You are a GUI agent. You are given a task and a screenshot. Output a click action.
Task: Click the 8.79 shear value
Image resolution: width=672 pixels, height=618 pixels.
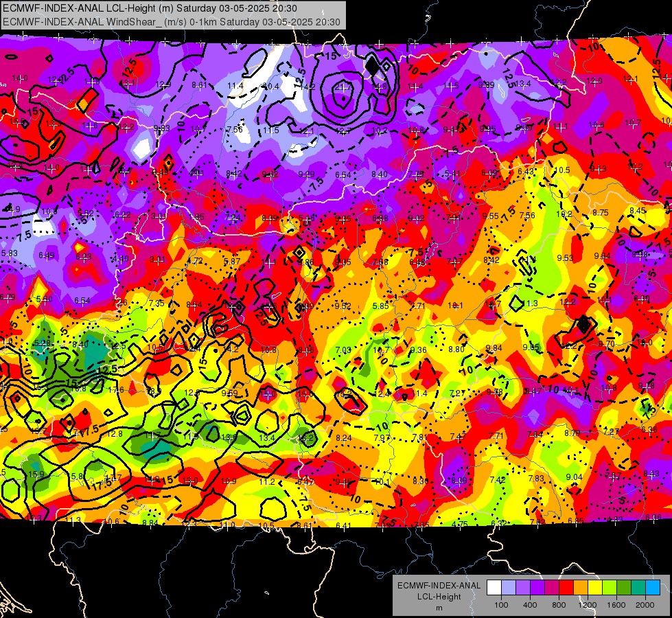[572, 433]
